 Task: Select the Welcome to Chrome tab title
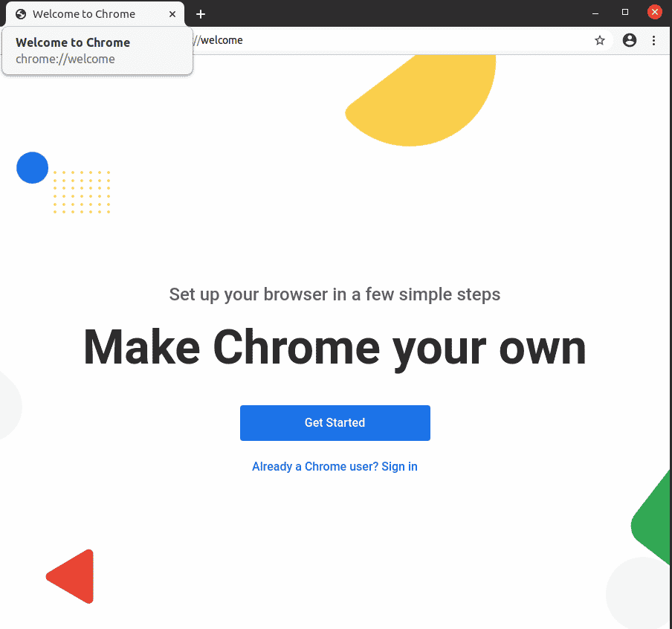[84, 14]
